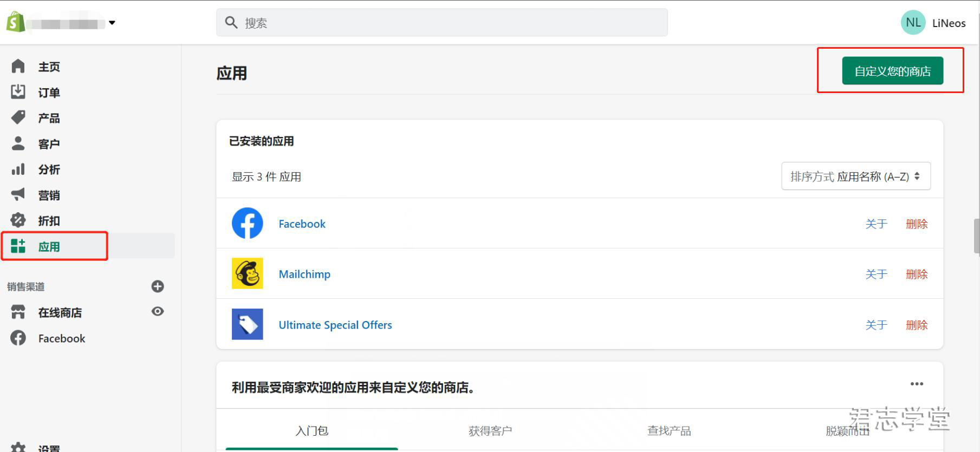Open the NL user avatar
This screenshot has height=452, width=980.
point(913,23)
